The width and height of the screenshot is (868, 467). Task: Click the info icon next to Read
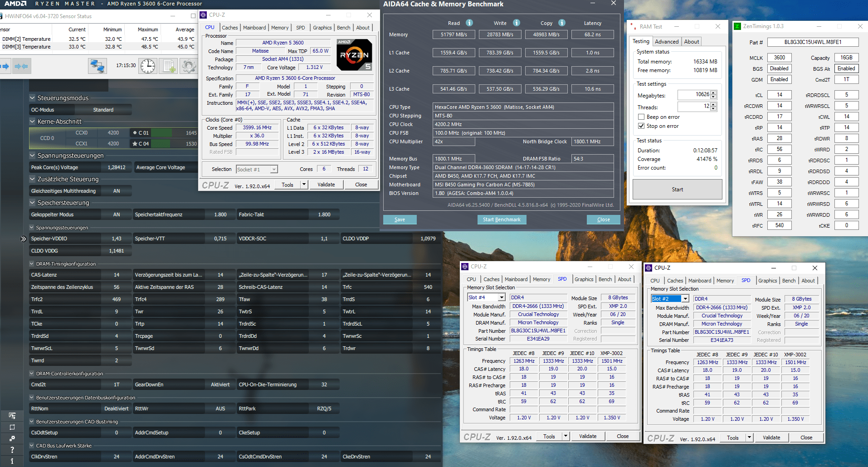(469, 23)
